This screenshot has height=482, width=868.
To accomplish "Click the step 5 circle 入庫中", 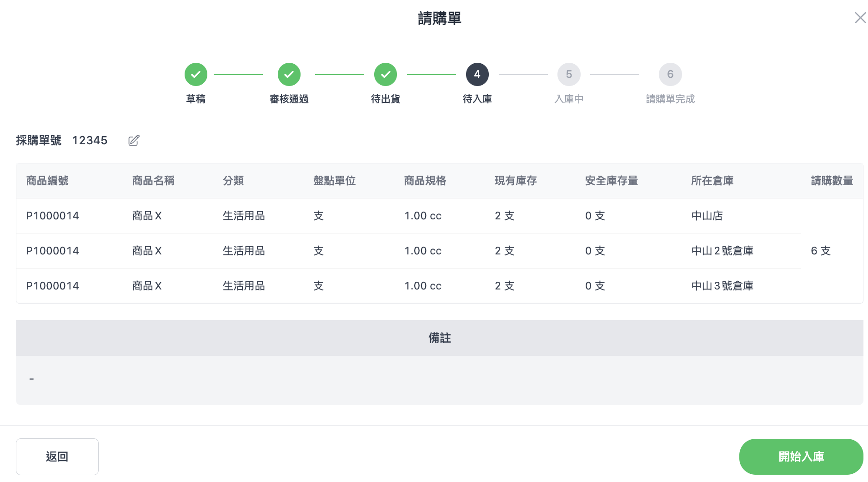I will [x=569, y=74].
